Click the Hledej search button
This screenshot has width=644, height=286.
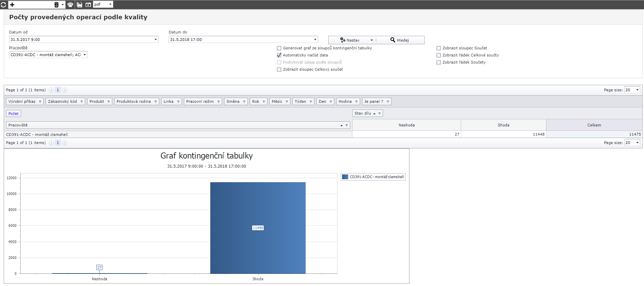click(x=400, y=40)
